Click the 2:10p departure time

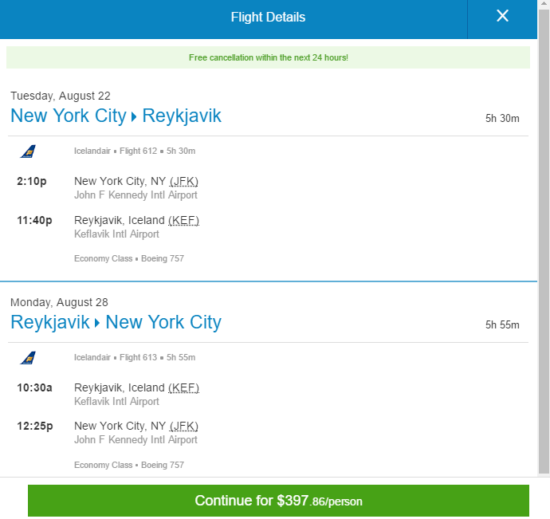point(32,181)
